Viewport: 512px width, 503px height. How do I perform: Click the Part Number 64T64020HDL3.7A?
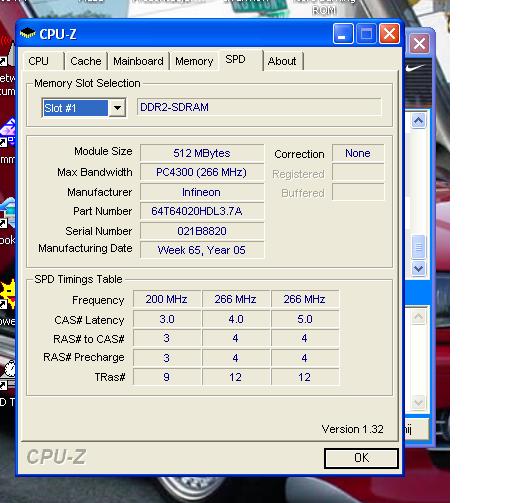202,211
